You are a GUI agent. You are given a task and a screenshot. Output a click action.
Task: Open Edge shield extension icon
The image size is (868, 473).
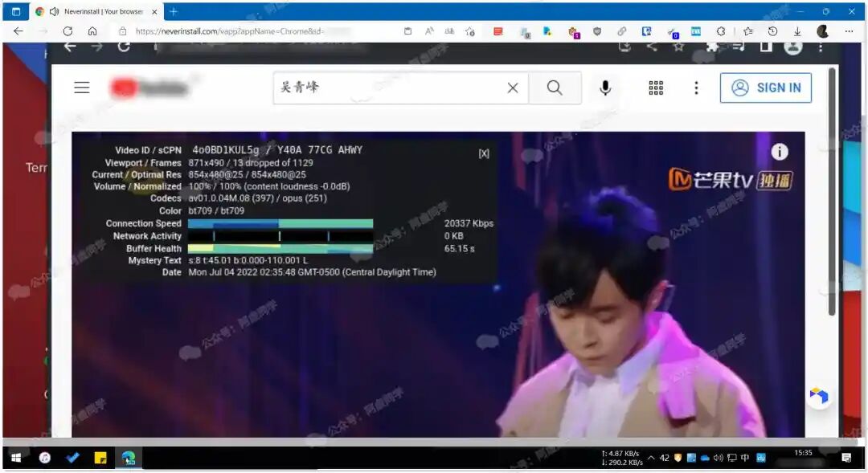(596, 31)
